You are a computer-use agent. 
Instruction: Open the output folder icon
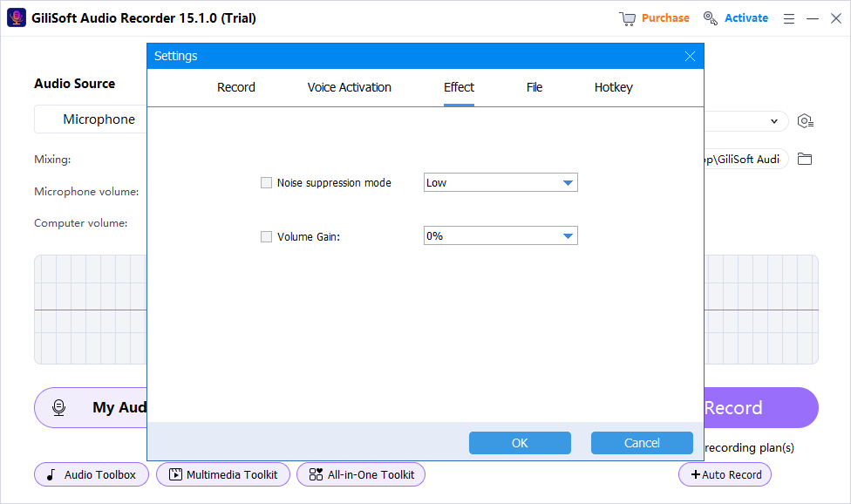804,159
